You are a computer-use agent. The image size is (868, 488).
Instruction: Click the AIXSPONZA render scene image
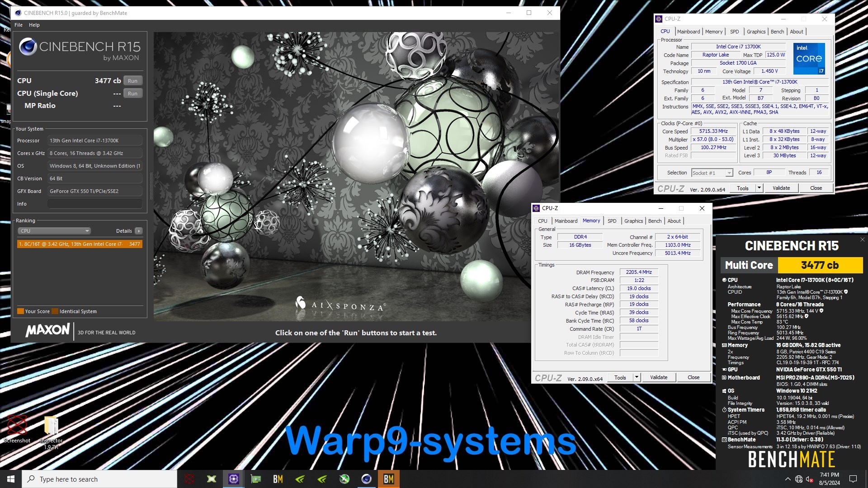(x=342, y=177)
